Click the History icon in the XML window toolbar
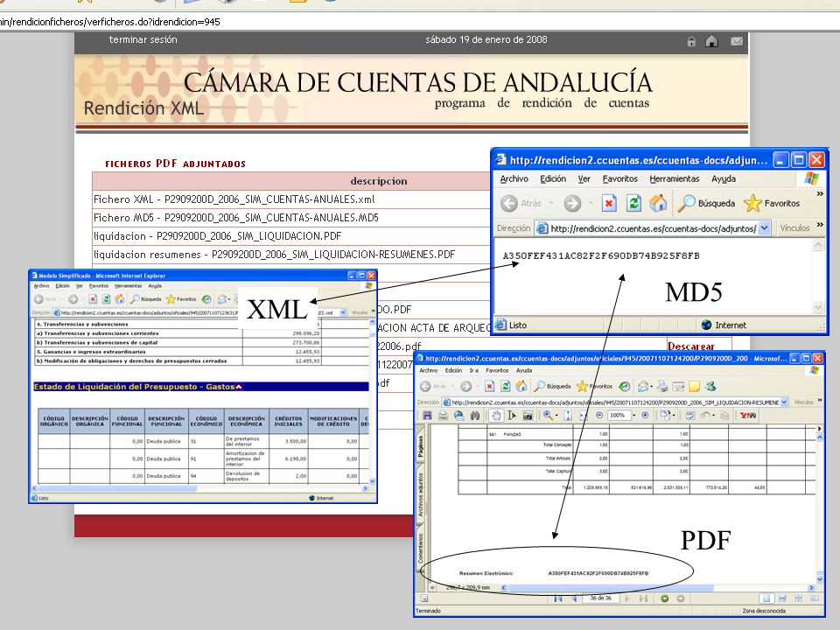The width and height of the screenshot is (840, 630). (x=206, y=299)
